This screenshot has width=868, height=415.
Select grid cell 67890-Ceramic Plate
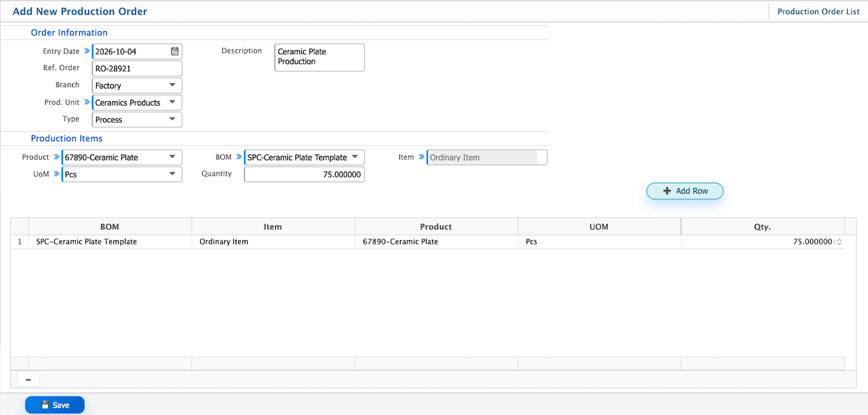pyautogui.click(x=436, y=242)
